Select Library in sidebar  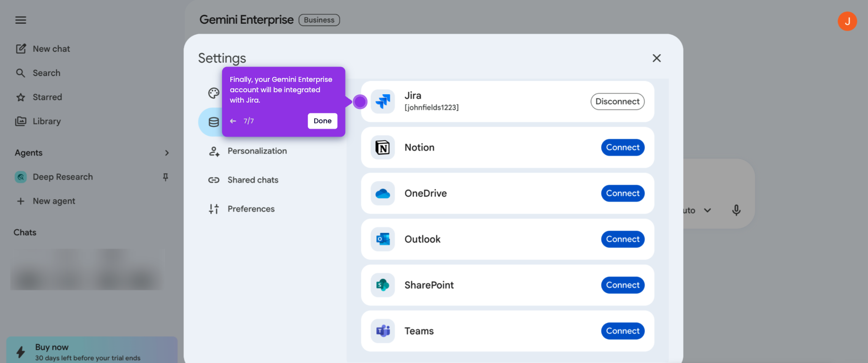[x=47, y=121]
